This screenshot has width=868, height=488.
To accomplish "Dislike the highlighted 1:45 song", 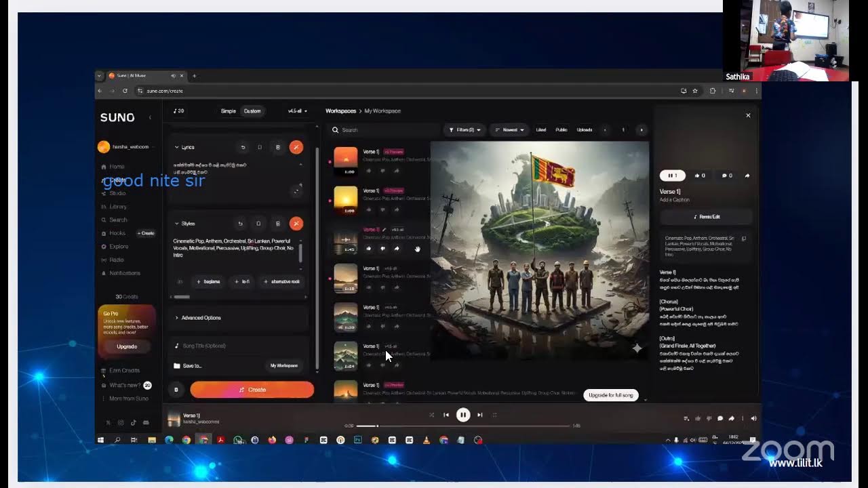I will tap(382, 249).
